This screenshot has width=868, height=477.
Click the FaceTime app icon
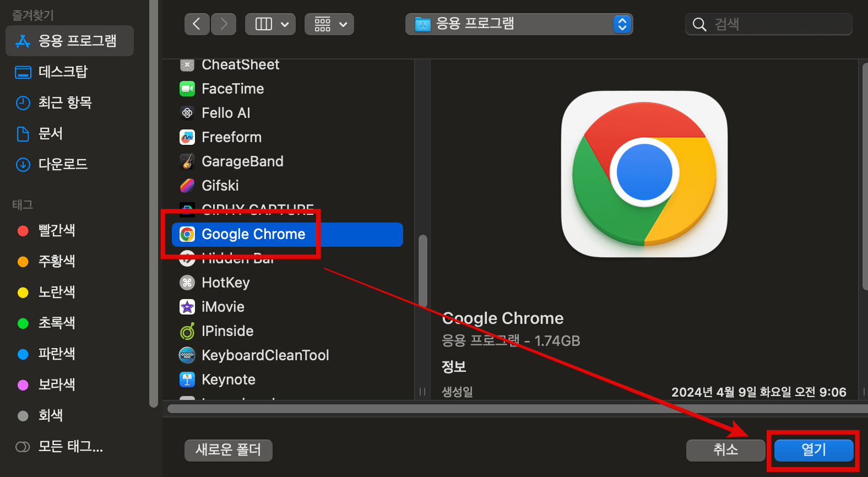[187, 89]
